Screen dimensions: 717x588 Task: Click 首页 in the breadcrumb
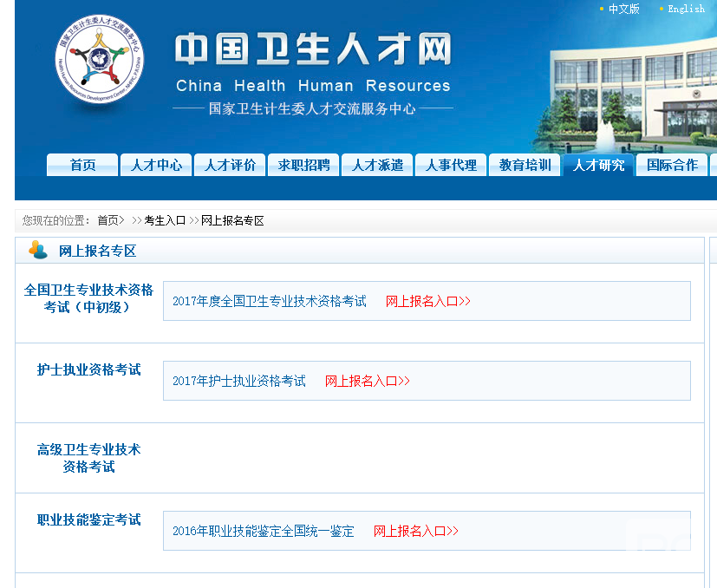coord(108,220)
